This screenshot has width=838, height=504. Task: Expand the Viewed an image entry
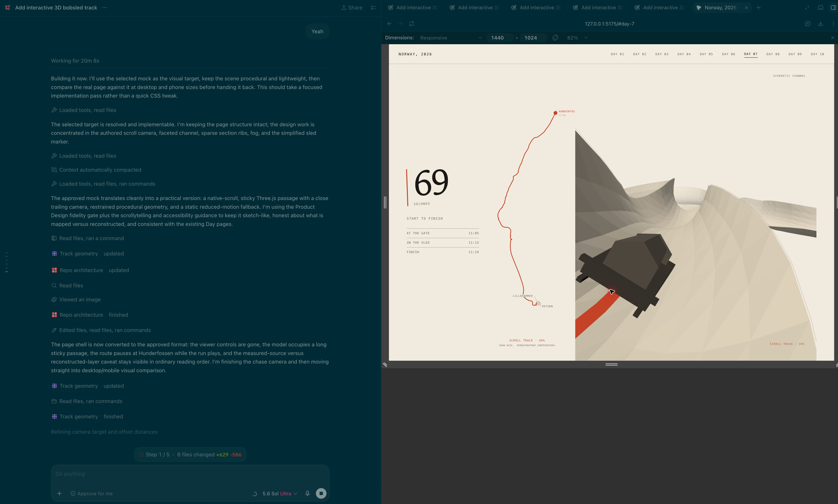click(76, 300)
